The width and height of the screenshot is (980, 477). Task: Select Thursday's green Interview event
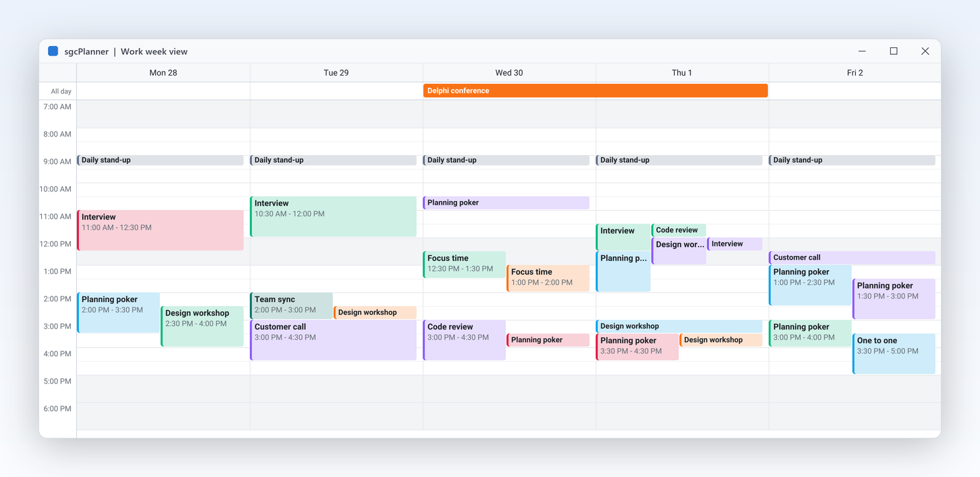623,237
